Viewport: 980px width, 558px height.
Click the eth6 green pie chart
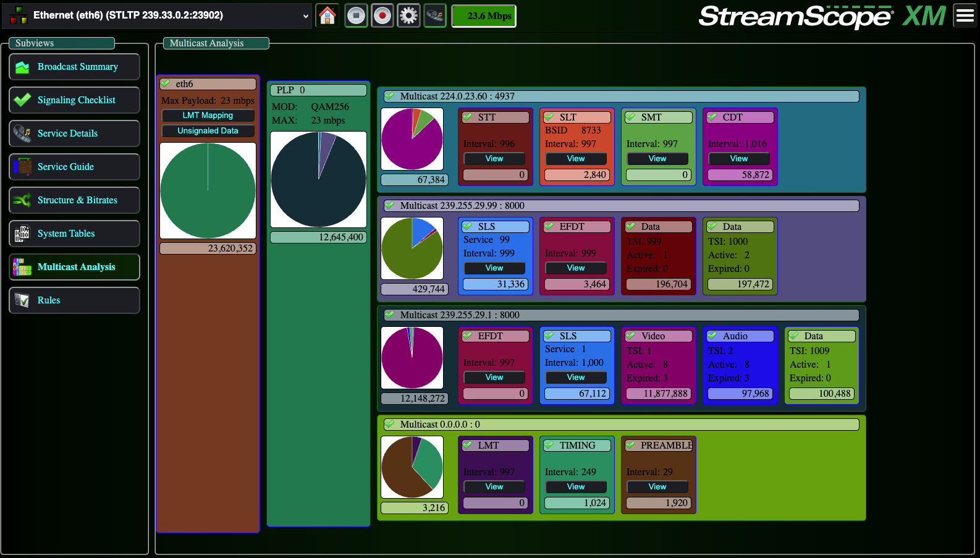pyautogui.click(x=208, y=191)
